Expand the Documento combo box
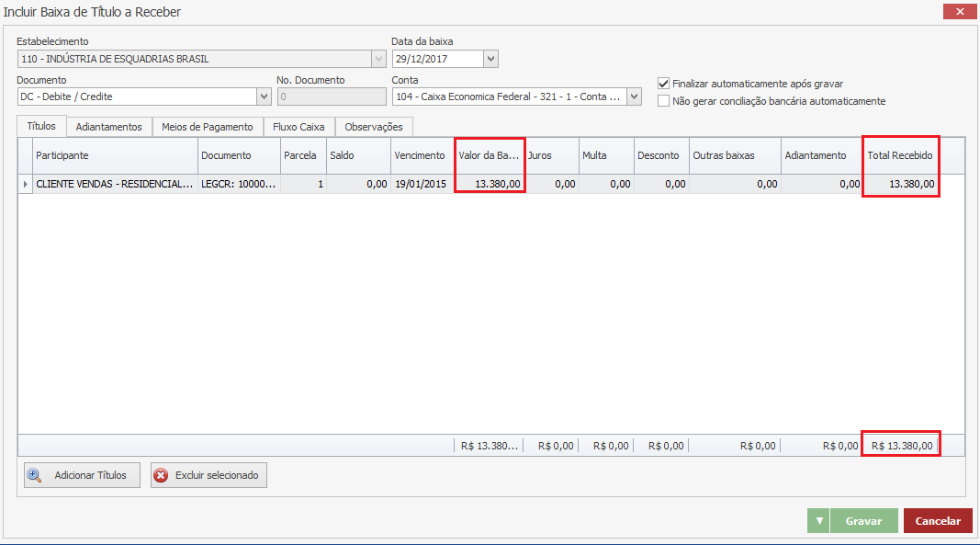Image resolution: width=980 pixels, height=545 pixels. point(265,97)
